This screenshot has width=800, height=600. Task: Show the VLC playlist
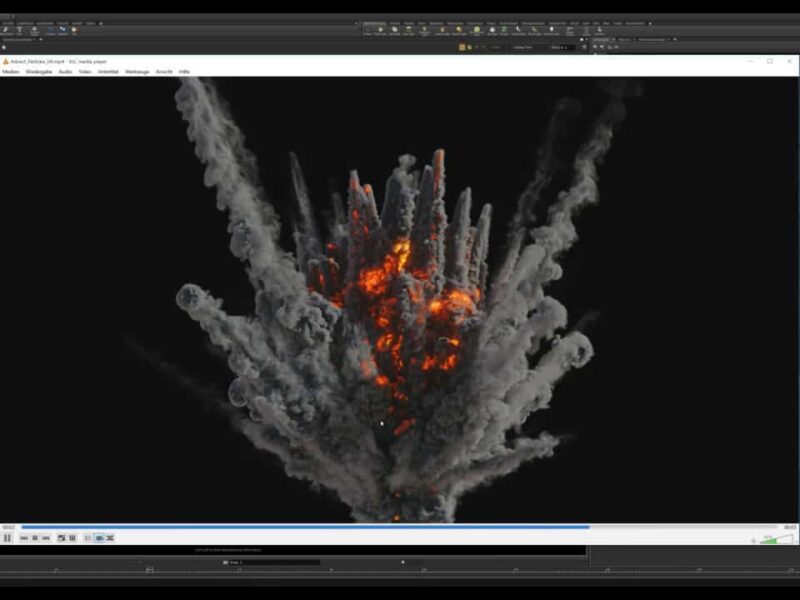[87, 538]
